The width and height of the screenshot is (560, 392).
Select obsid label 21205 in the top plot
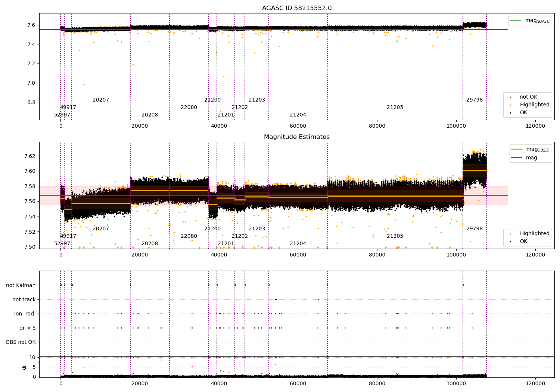(x=395, y=108)
